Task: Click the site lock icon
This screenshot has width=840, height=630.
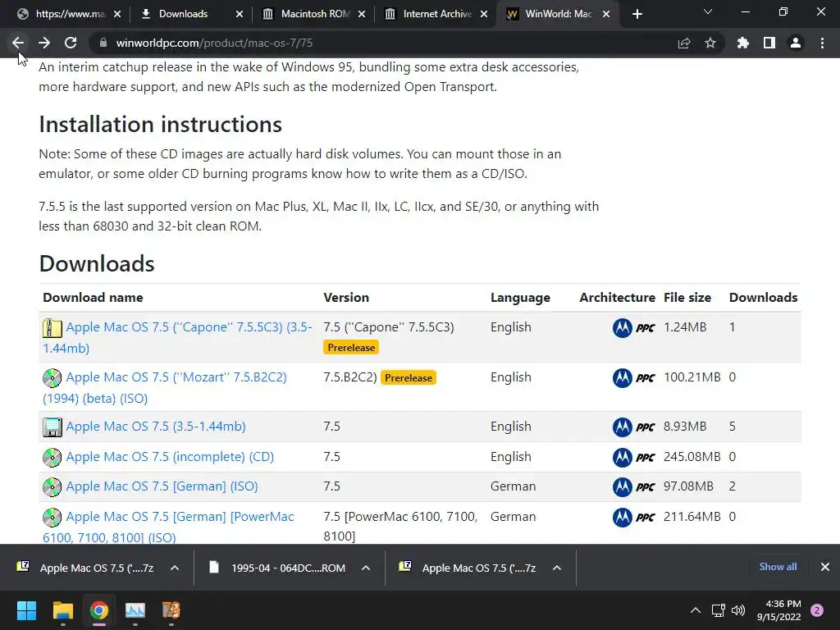Action: (103, 43)
